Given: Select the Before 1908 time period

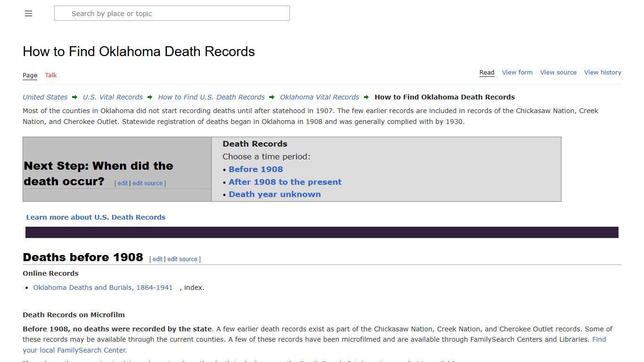Looking at the screenshot, I should pyautogui.click(x=256, y=169).
